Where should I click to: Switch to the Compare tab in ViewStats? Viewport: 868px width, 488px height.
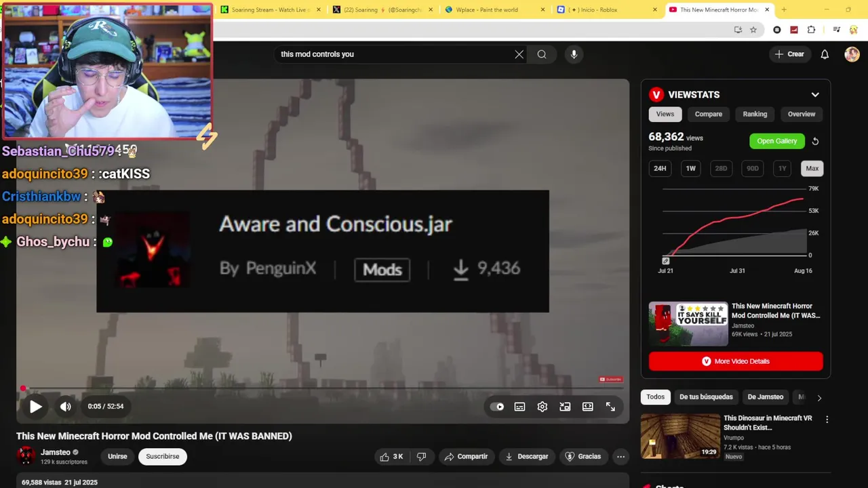[709, 114]
